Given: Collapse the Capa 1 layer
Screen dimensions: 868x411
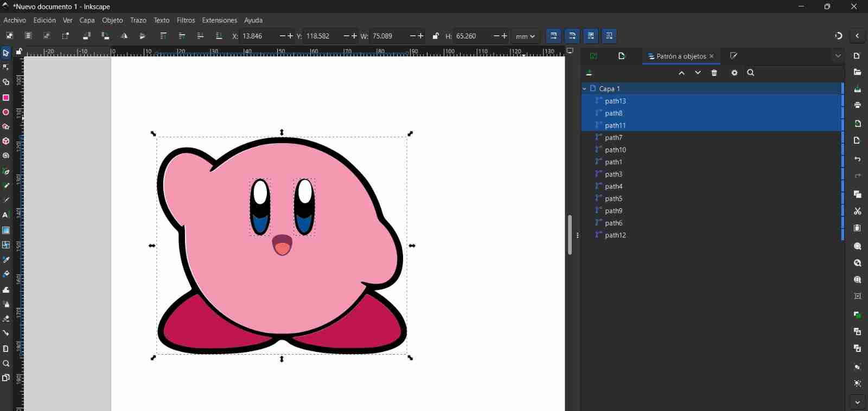Looking at the screenshot, I should 584,88.
